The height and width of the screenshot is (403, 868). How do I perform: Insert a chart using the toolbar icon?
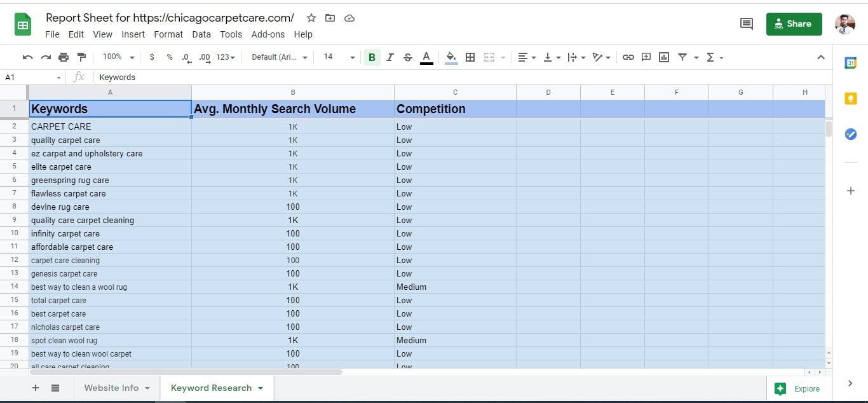[x=663, y=57]
